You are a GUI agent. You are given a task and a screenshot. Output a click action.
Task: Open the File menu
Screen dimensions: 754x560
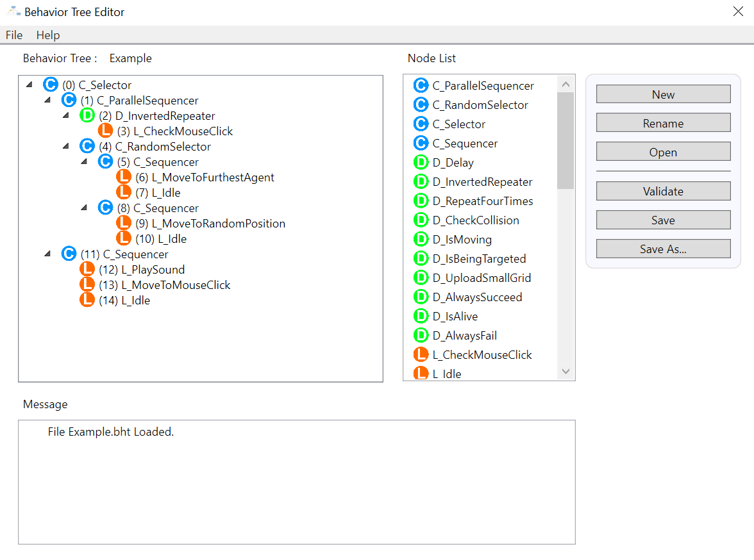14,35
